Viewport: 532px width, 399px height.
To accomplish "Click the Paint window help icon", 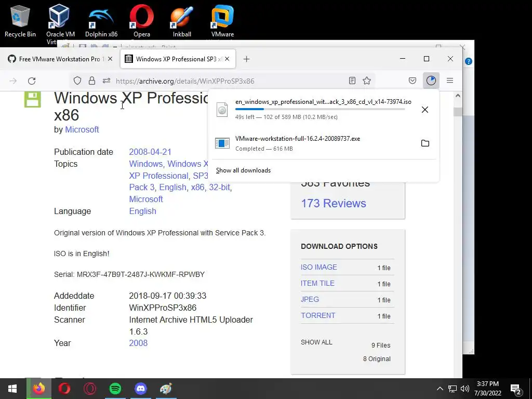I will pyautogui.click(x=469, y=61).
